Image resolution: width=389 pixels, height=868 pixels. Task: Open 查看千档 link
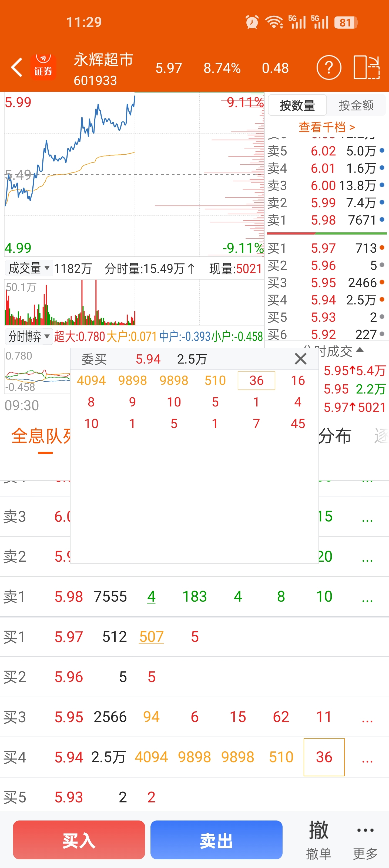(x=327, y=127)
